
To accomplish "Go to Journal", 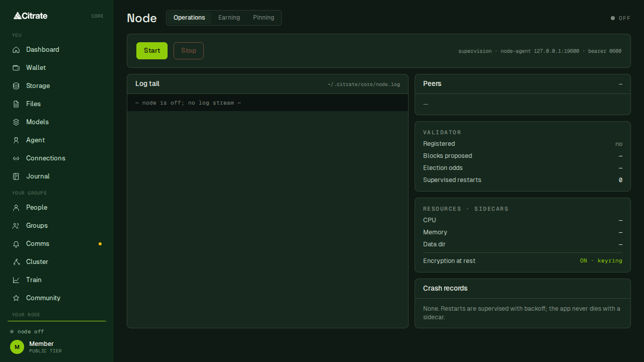I will point(57,176).
